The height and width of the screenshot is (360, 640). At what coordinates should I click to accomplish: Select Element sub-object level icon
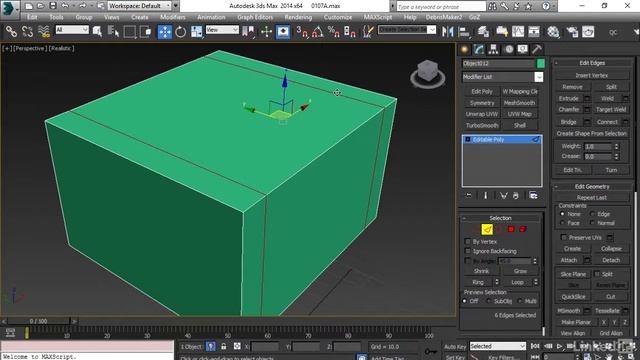coord(523,229)
